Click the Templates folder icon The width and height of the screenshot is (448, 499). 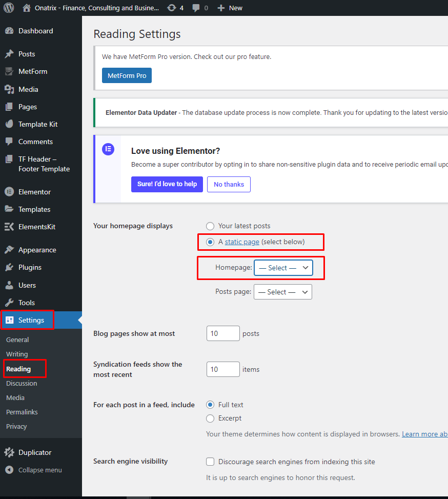coord(9,209)
